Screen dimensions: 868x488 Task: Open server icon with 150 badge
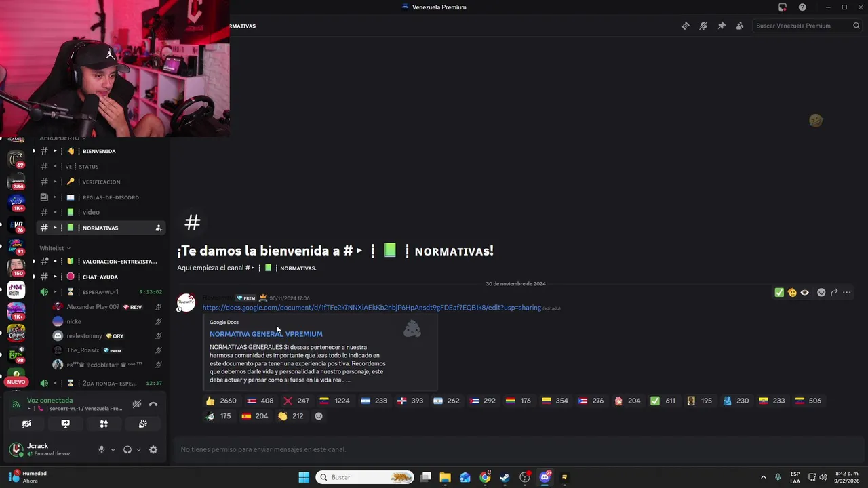pos(16,267)
